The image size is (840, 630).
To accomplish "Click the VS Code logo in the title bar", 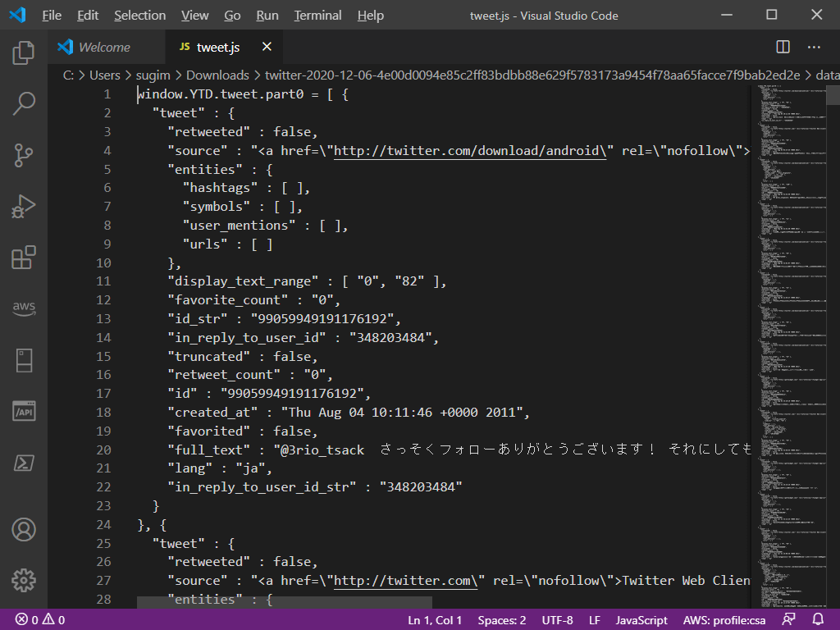I will 18,15.
